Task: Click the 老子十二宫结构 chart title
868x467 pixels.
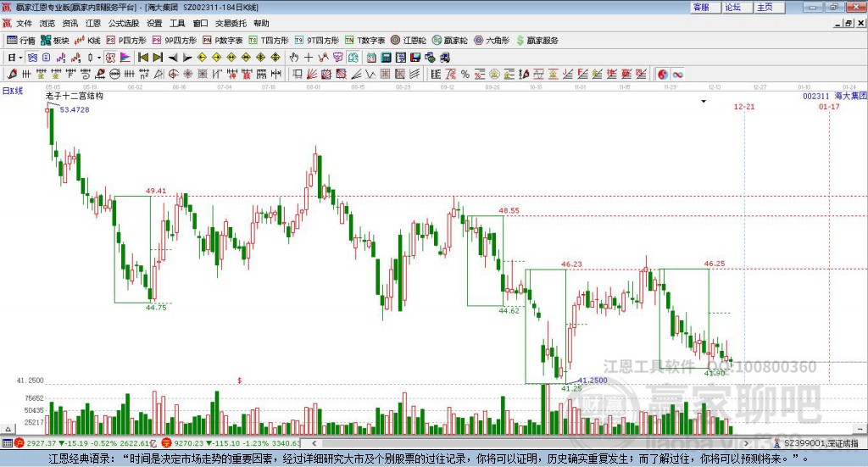Action: coord(75,96)
